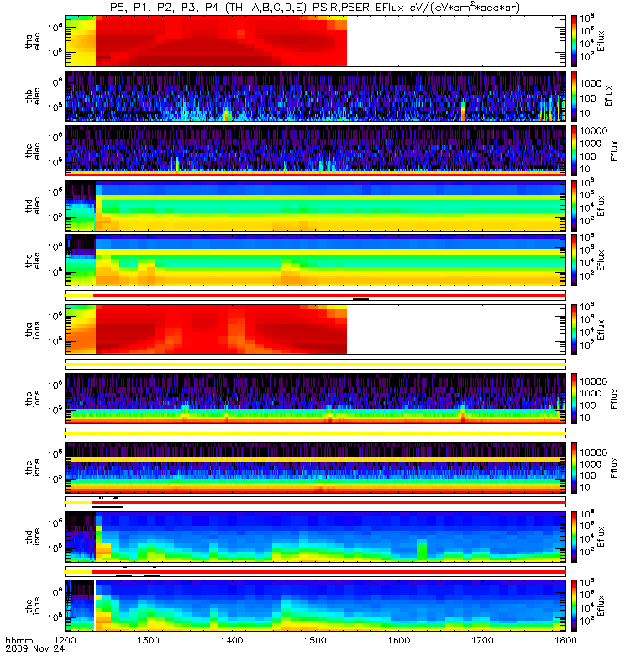This screenshot has width=630, height=672.
Task: Click the "Eflux" label beside "the ions" colorbar
Action: [x=601, y=606]
